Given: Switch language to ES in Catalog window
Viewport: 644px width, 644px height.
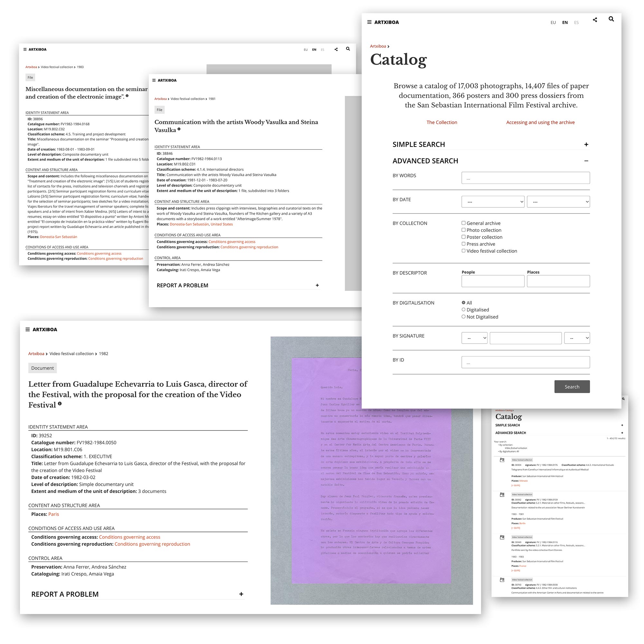Looking at the screenshot, I should coord(576,22).
